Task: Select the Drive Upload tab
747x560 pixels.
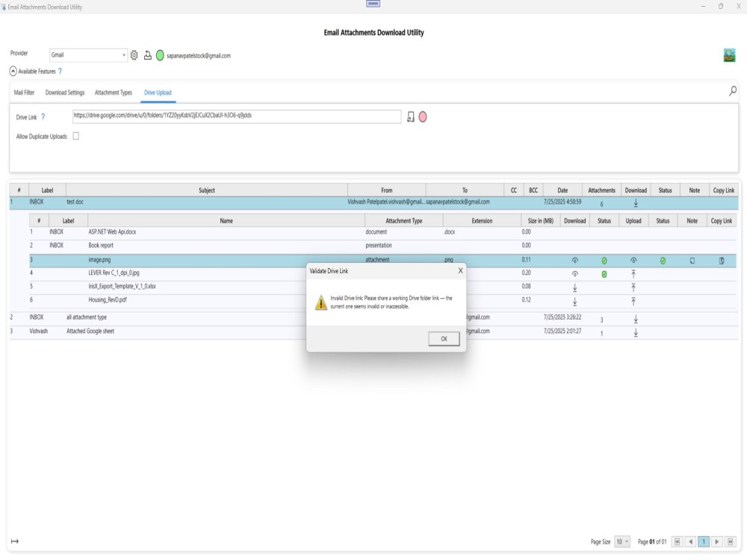Action: (158, 93)
